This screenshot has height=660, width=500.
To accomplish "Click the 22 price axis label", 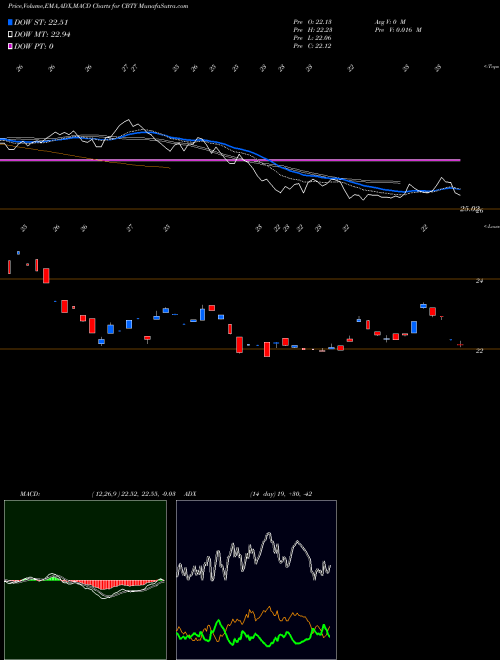I will point(479,351).
